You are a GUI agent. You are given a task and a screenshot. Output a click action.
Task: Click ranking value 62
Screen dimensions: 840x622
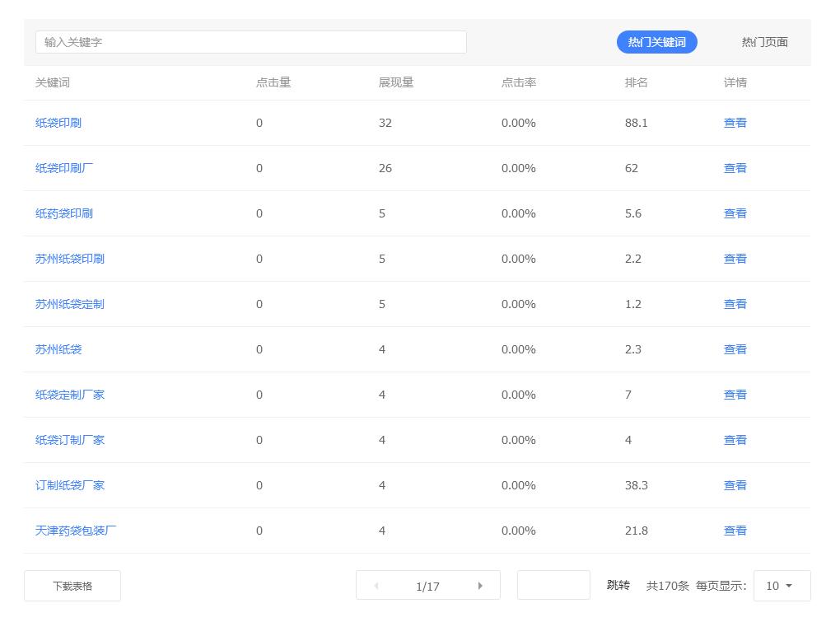pos(632,168)
